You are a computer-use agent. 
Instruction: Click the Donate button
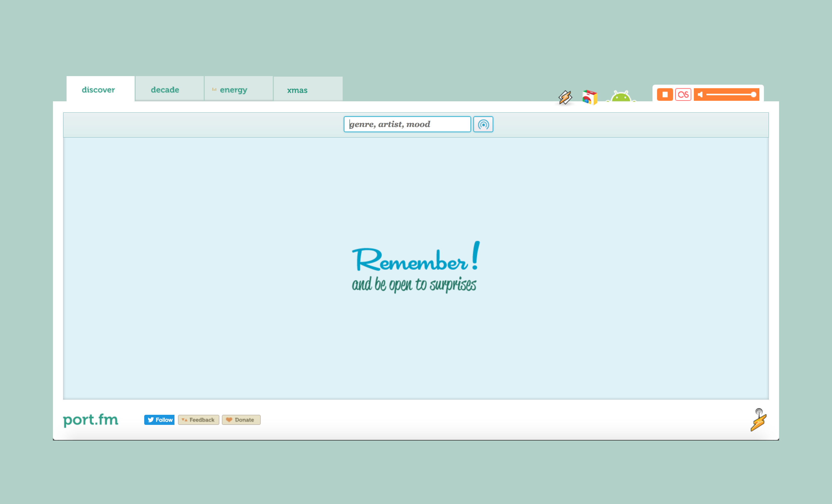pyautogui.click(x=241, y=420)
